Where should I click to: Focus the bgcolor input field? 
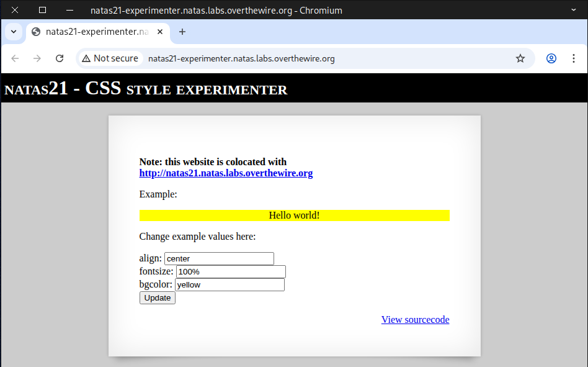click(229, 284)
